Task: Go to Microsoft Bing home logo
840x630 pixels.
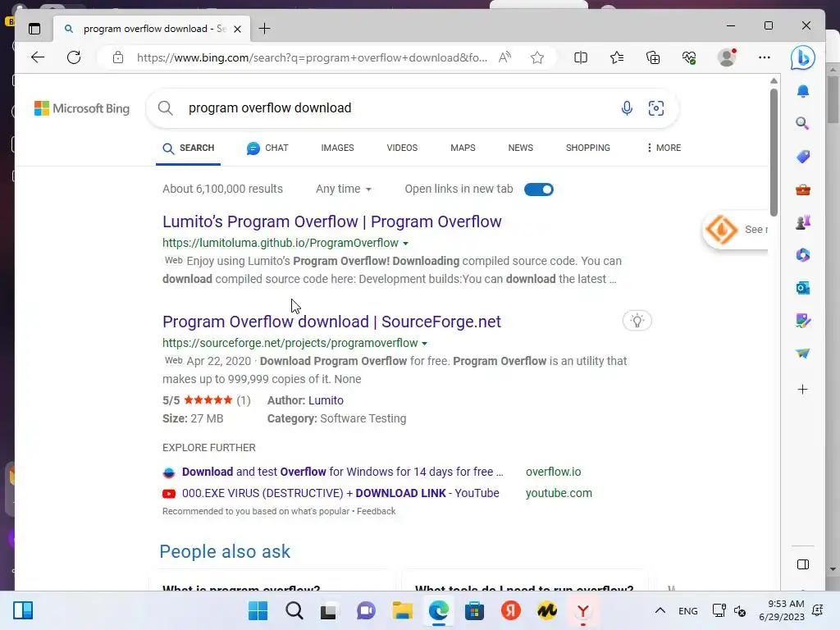Action: (82, 108)
